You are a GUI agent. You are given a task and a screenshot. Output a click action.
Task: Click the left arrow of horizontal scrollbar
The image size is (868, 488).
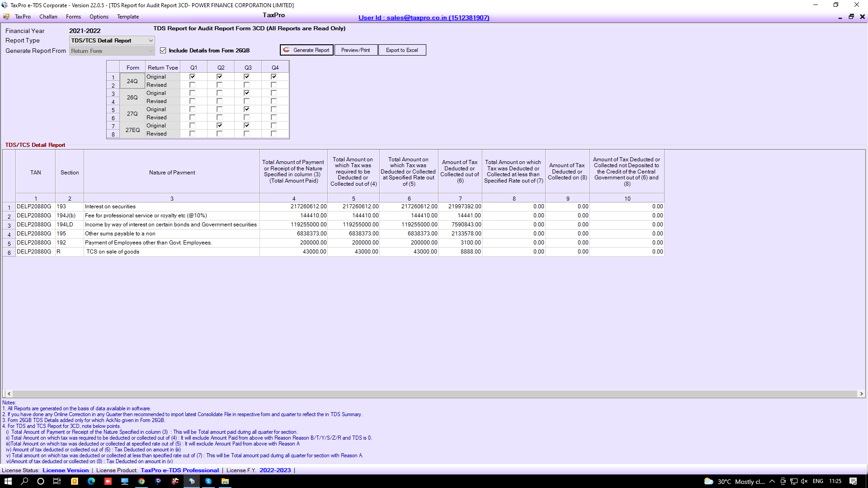click(9, 394)
